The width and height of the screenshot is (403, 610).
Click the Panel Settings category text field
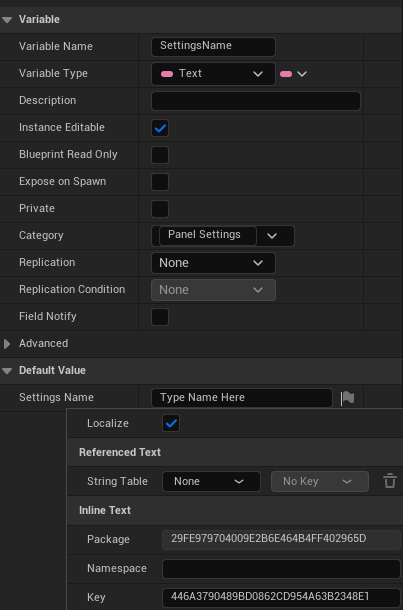[208, 236]
